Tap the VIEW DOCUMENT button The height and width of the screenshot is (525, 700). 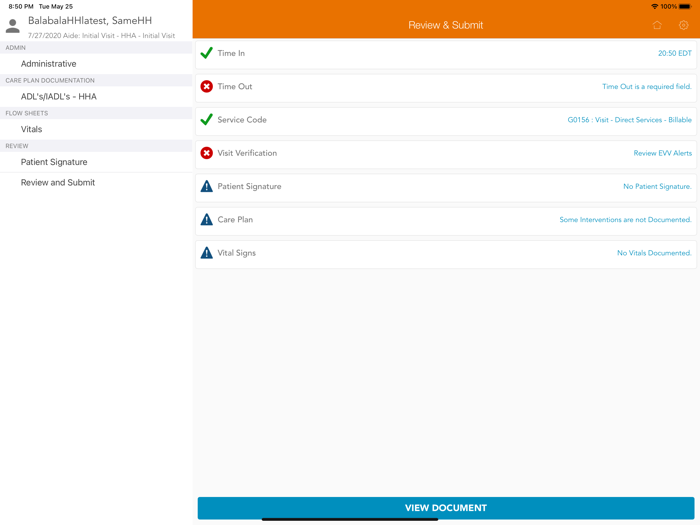[446, 508]
